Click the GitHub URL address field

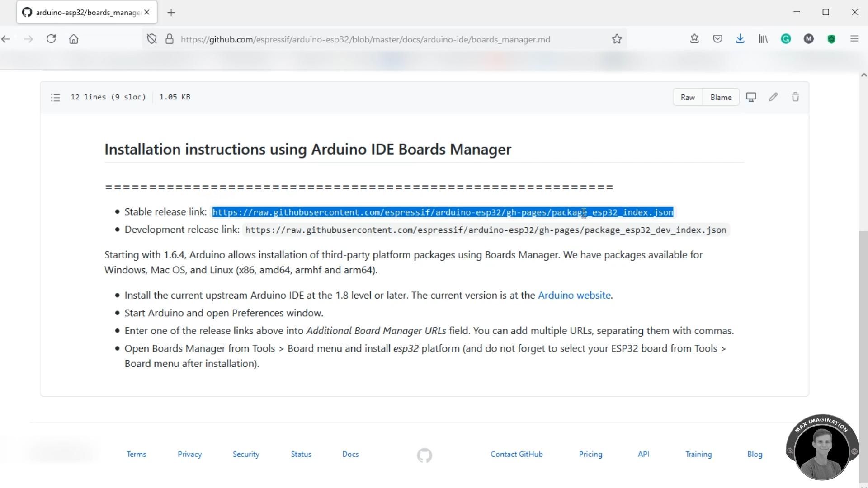[365, 39]
